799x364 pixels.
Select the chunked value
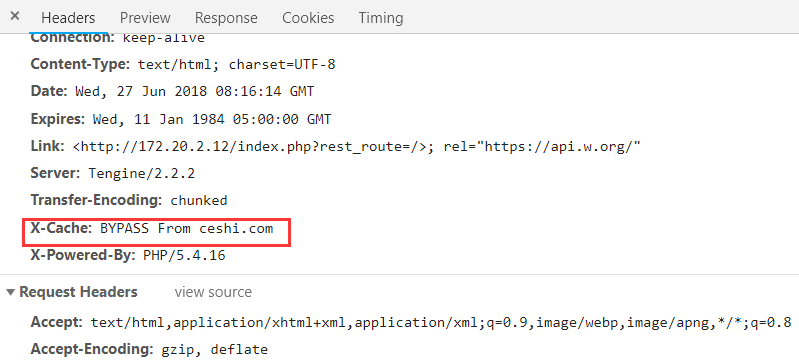(199, 200)
